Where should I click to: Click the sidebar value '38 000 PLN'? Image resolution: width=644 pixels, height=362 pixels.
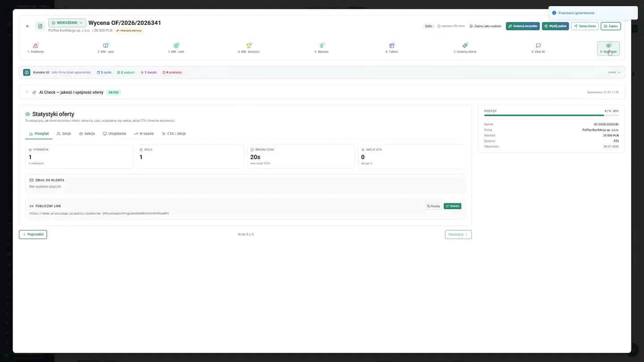(611, 135)
